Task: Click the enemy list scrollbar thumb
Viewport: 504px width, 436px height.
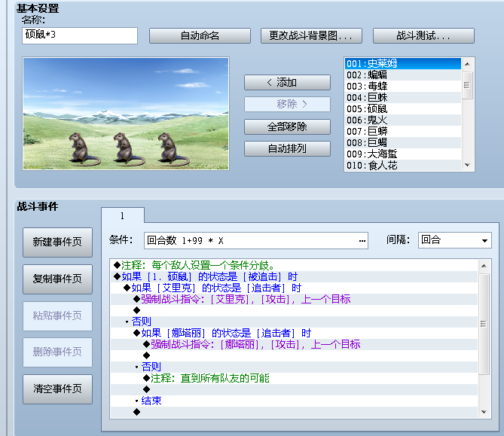Action: pyautogui.click(x=467, y=85)
